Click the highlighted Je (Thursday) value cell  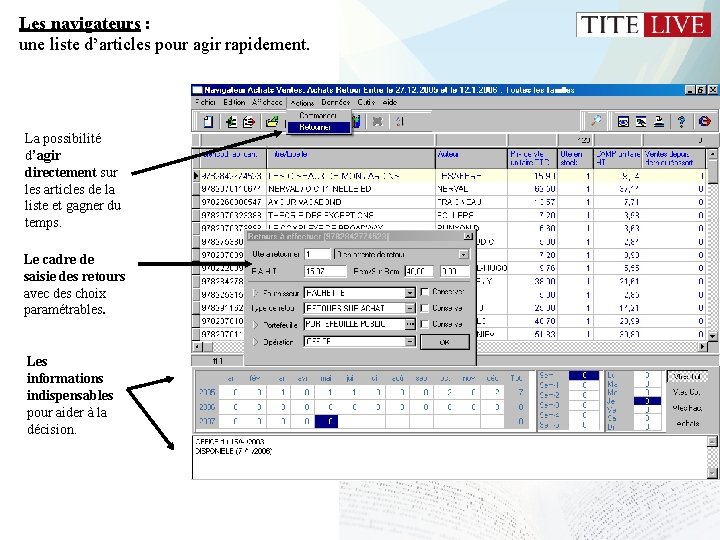tap(647, 401)
